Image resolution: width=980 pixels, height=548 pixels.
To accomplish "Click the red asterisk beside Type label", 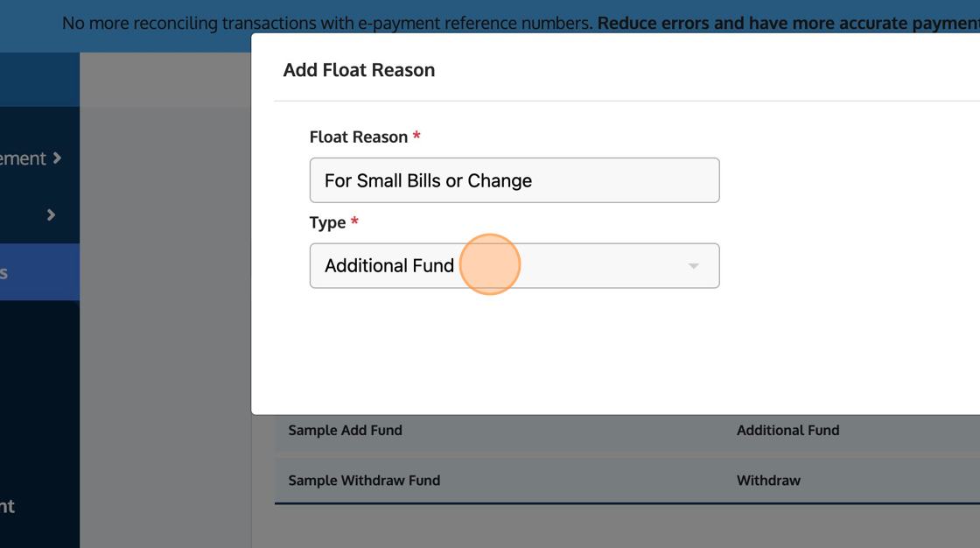I will (354, 221).
